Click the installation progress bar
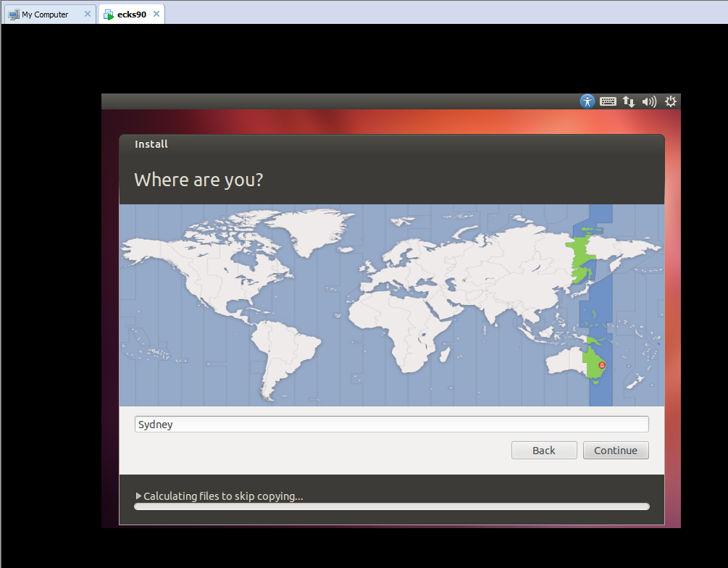The height and width of the screenshot is (568, 728). 391,506
